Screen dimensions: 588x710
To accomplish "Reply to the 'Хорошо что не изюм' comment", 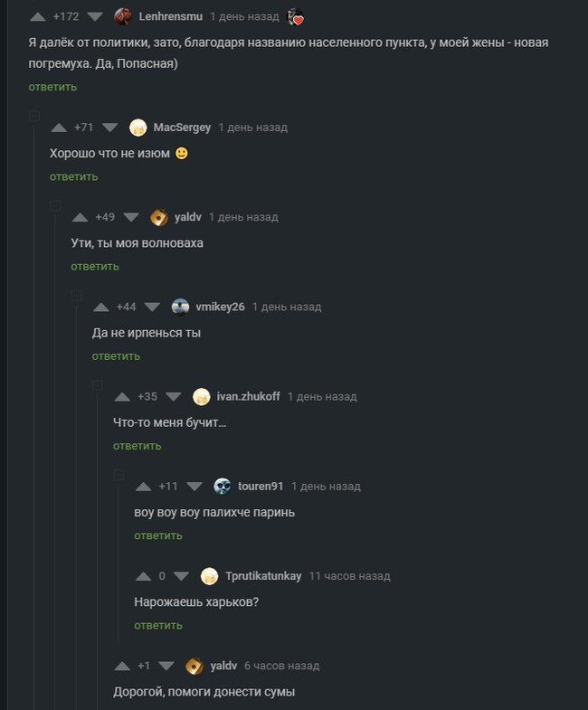I will (x=73, y=176).
